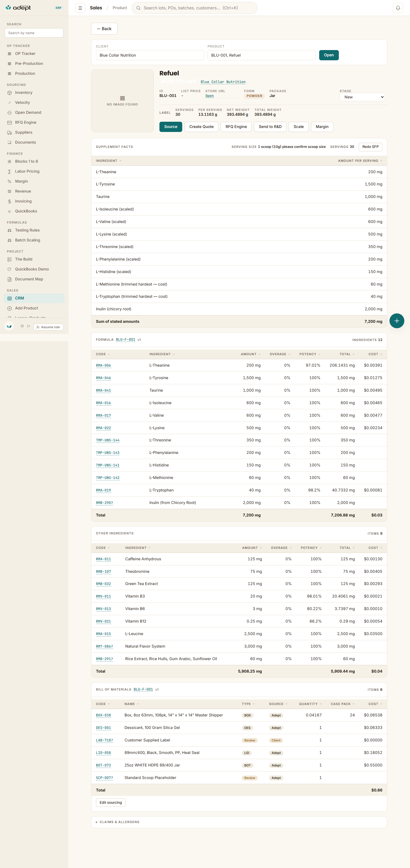Screen dimensions: 410x868
Task: Open OP Tracker from the sidebar
Action: point(34,53)
